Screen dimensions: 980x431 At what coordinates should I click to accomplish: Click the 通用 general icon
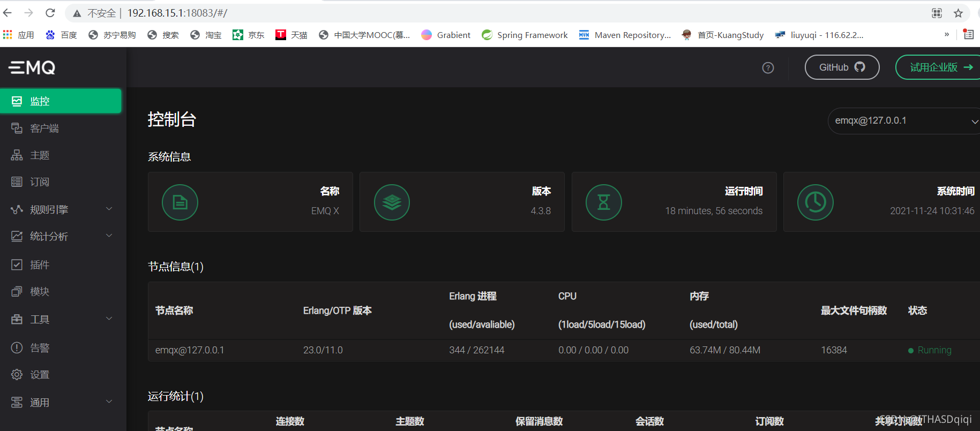point(17,402)
